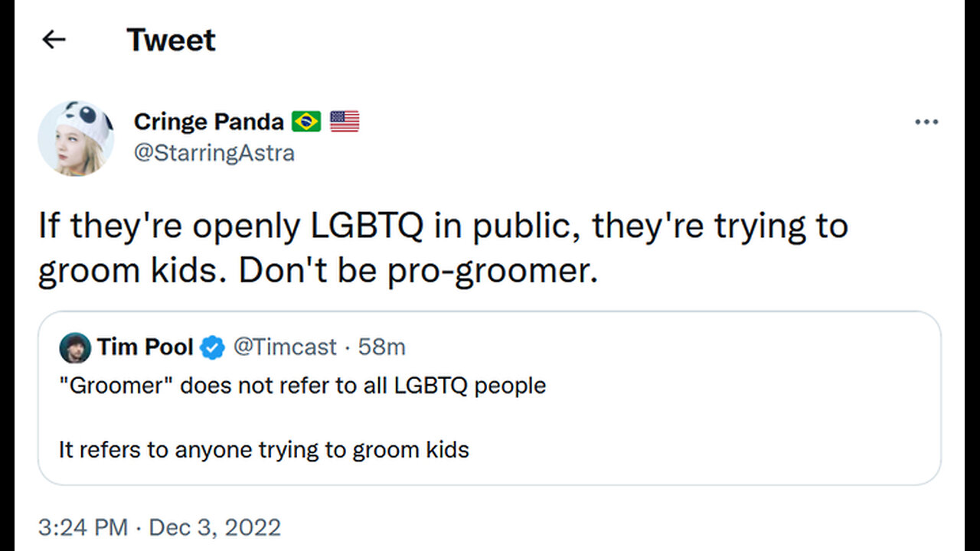Click the "Don't be pro-groomer." sentence

[x=418, y=273]
